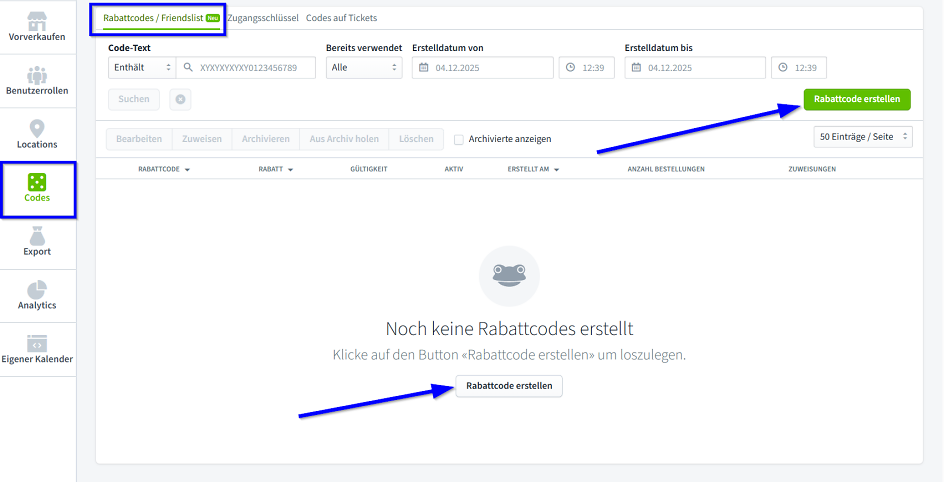
Task: Open Eigener Kalender in sidebar
Action: click(37, 350)
